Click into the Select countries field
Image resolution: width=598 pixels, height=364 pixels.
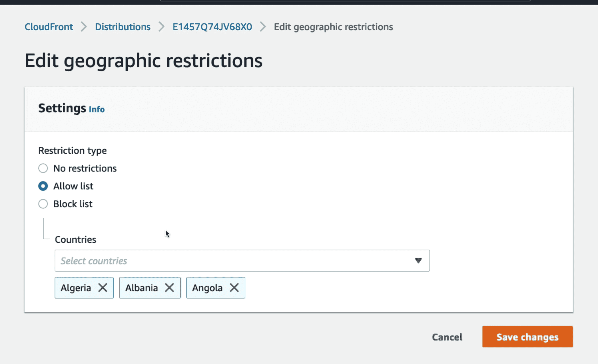tap(228, 260)
